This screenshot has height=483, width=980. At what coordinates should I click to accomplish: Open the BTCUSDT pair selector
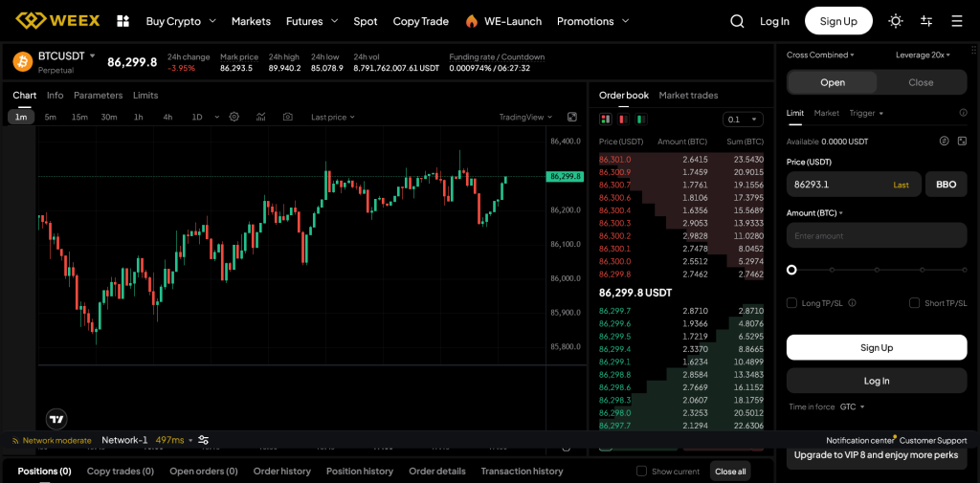(67, 55)
